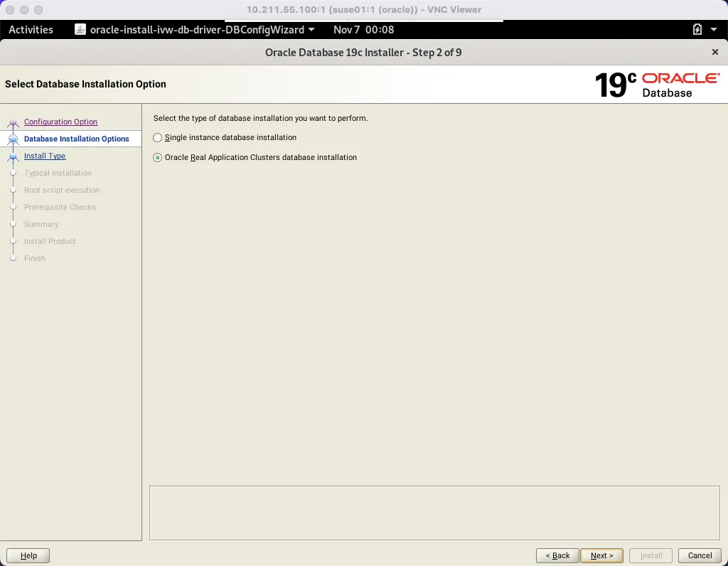Screen dimensions: 728x566
Task: Open the Activities overview
Action: (x=31, y=30)
